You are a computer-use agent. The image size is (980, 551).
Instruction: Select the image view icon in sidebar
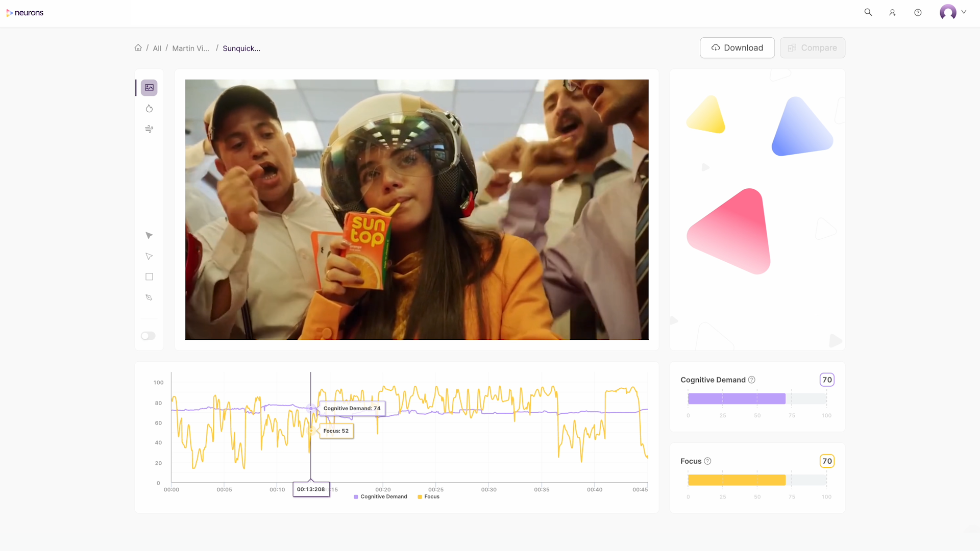(149, 88)
